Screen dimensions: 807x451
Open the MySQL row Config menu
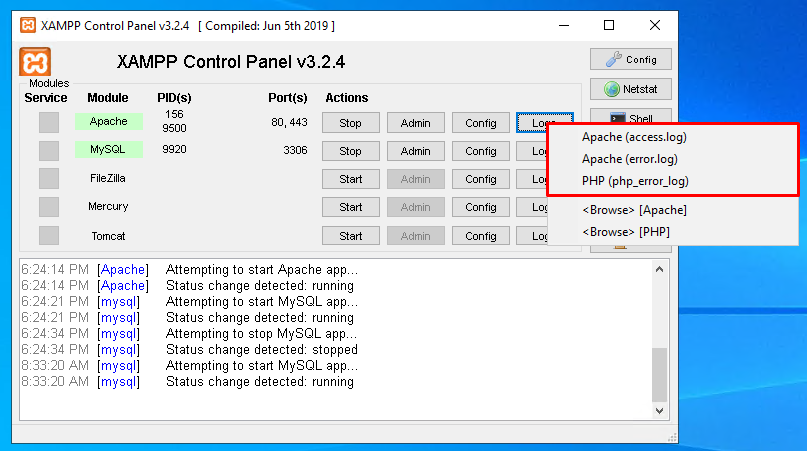481,151
